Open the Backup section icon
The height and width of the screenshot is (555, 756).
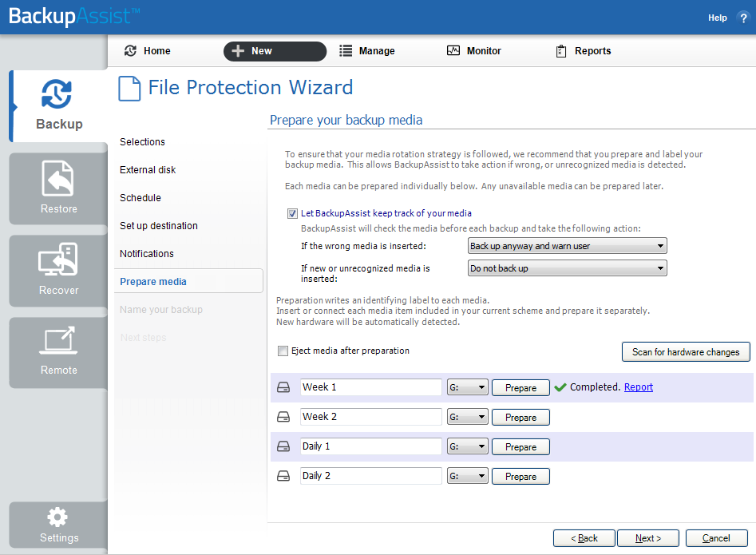click(x=57, y=93)
